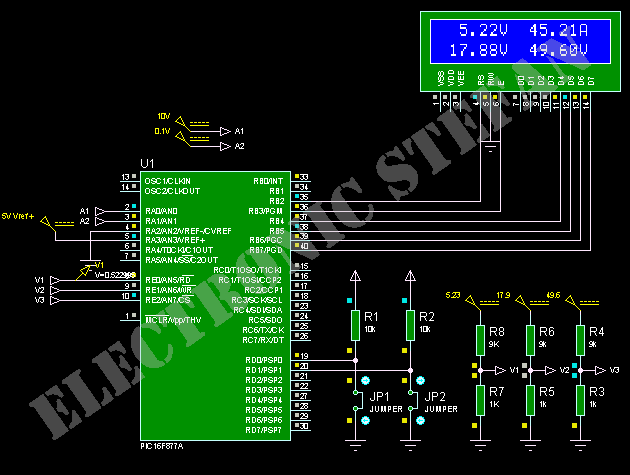
Task: Click resistor R4 near the V3 terminal
Action: pos(579,338)
